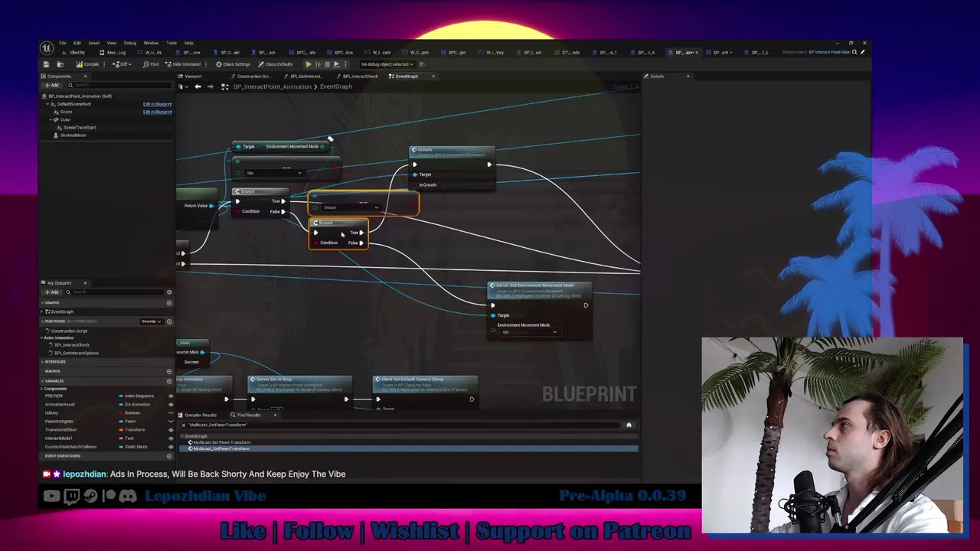
Task: Click the Unreal Engine logo icon
Action: (x=47, y=49)
